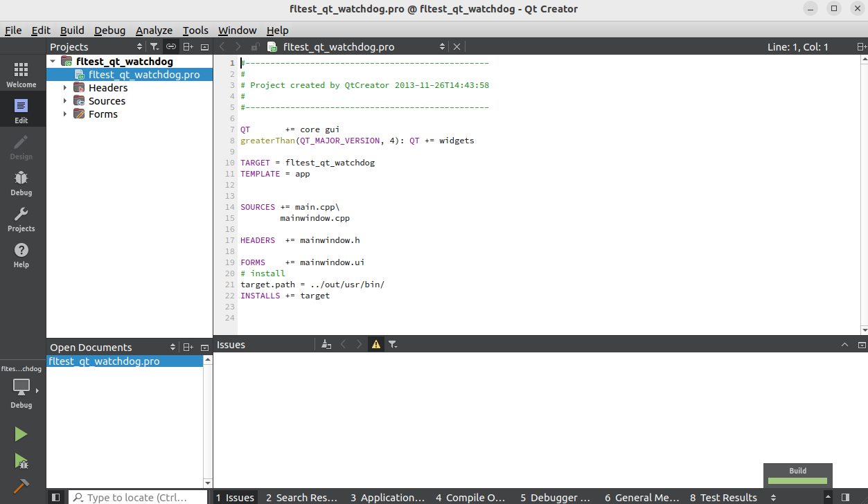Open the Help menu
The width and height of the screenshot is (868, 504).
(277, 30)
